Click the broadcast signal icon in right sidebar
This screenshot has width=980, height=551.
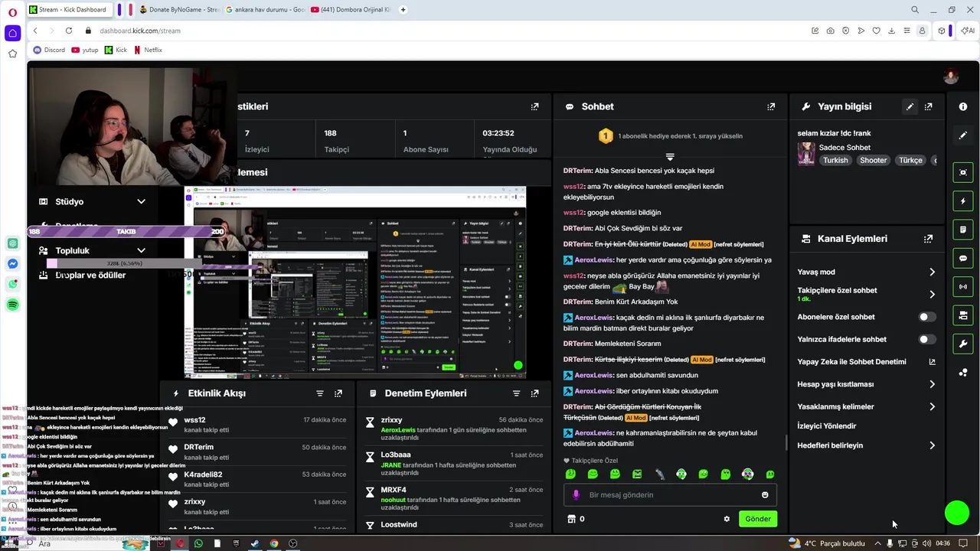[963, 287]
